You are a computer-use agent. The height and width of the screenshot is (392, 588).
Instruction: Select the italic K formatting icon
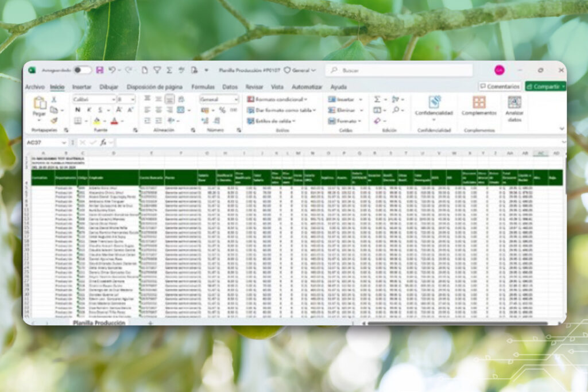click(x=90, y=109)
